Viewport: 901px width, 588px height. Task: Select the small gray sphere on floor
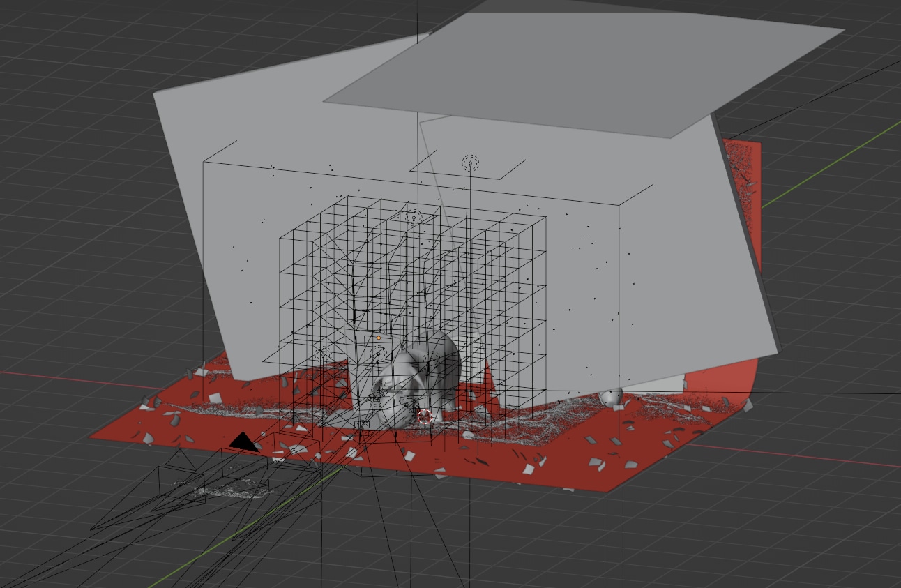pos(611,398)
